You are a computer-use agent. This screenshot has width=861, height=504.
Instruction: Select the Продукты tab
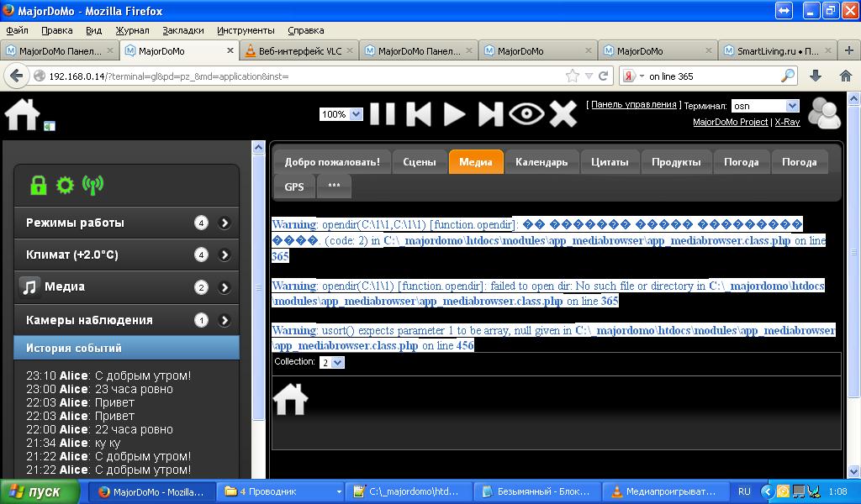click(x=676, y=162)
